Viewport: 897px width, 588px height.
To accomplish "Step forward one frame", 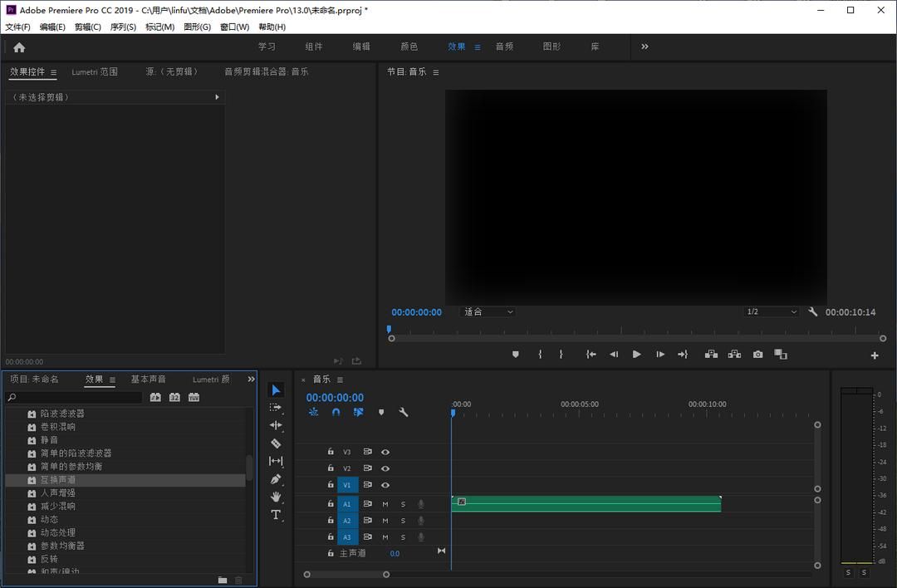I will pos(660,355).
